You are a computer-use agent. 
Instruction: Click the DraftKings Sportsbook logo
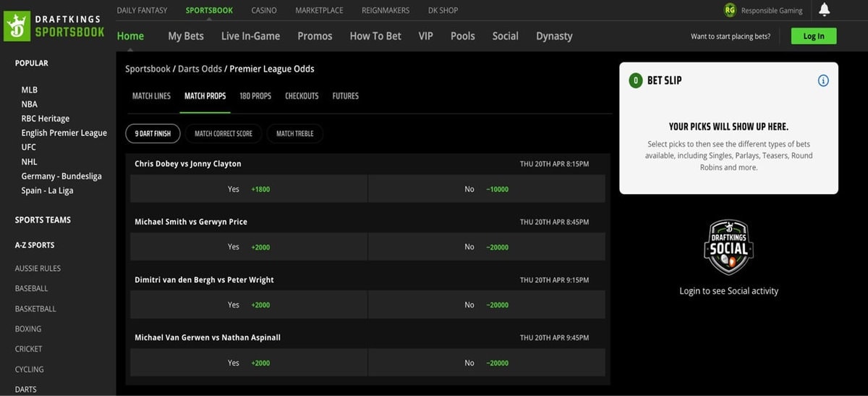pos(55,26)
